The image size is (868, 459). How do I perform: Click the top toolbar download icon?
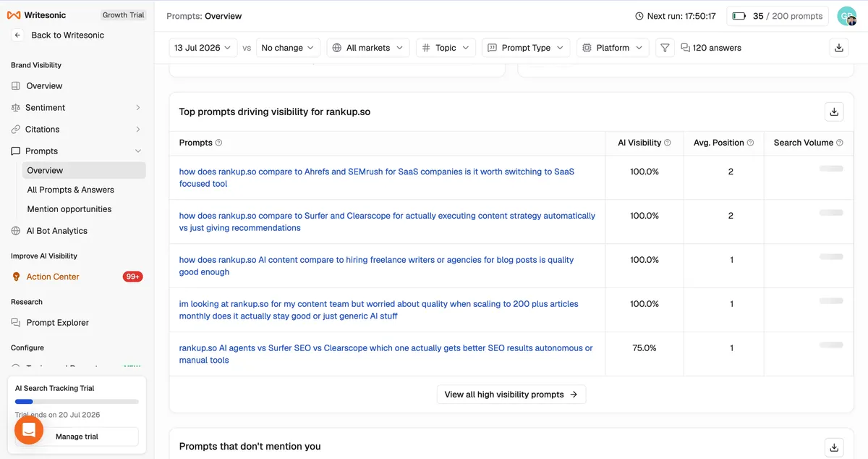pyautogui.click(x=839, y=48)
